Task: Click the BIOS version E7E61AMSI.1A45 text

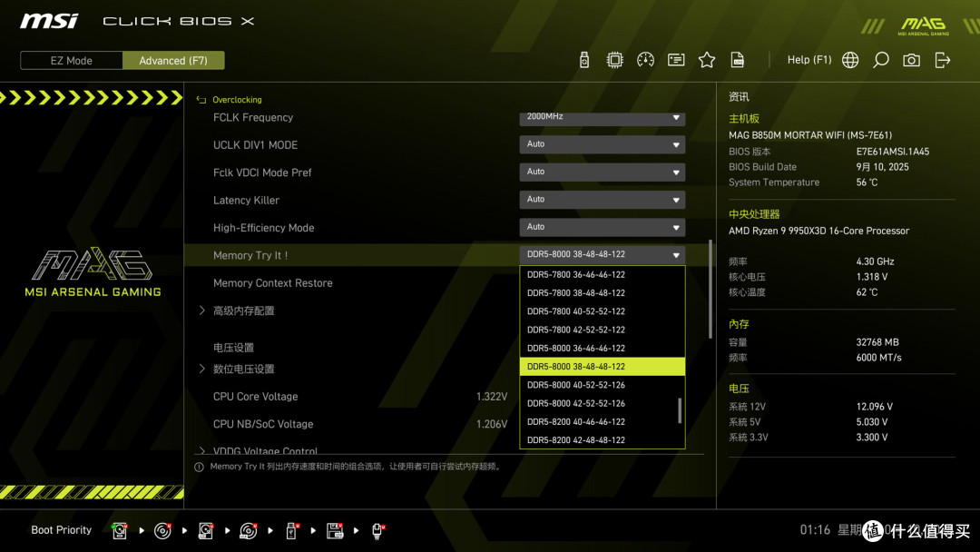Action: coord(893,152)
